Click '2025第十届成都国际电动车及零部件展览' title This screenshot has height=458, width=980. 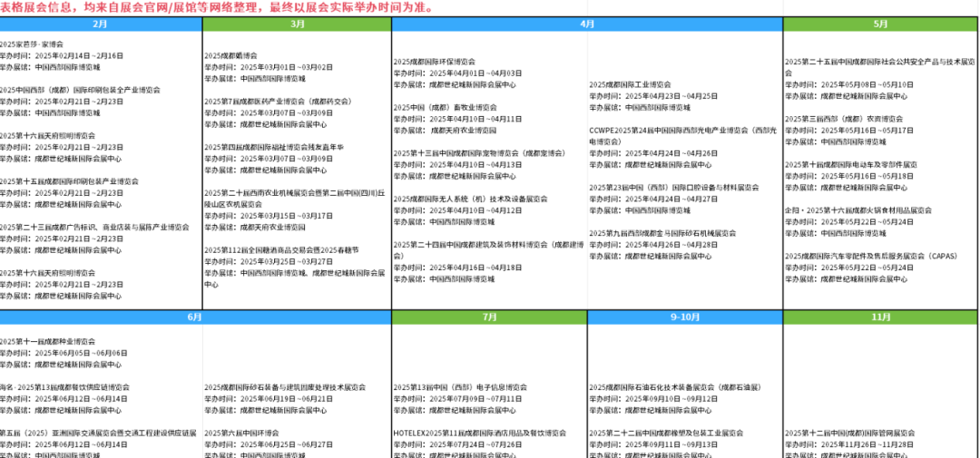[851, 165]
